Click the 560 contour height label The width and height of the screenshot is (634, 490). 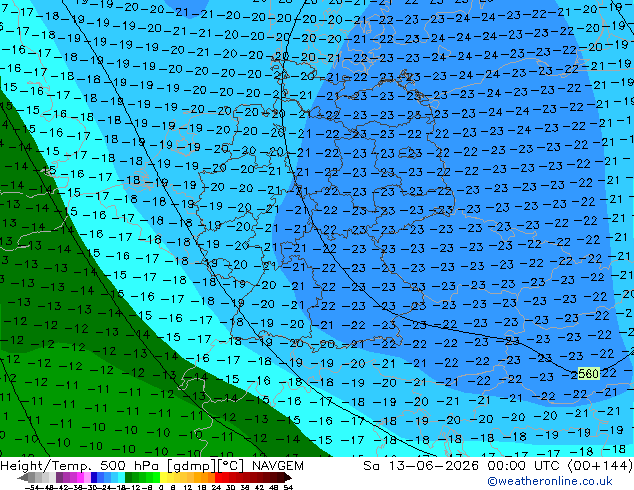pos(588,374)
